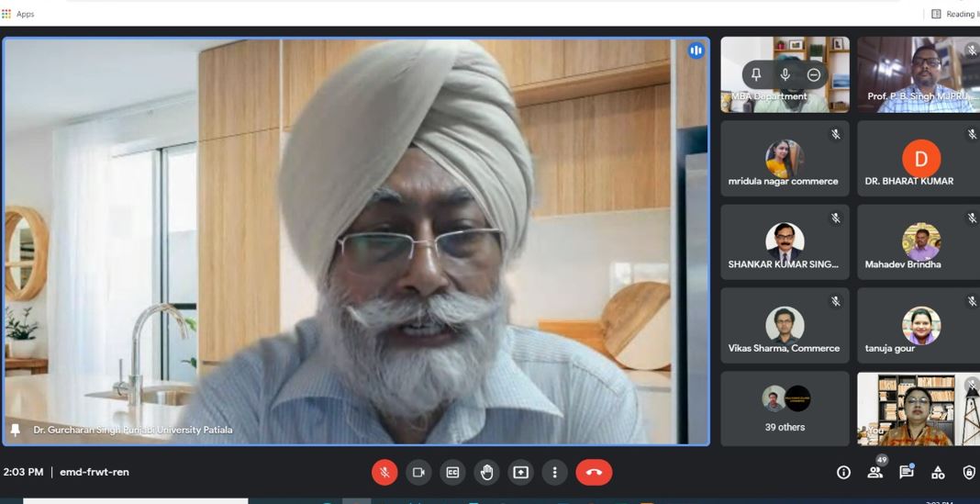Click the Present now screen share icon

520,472
